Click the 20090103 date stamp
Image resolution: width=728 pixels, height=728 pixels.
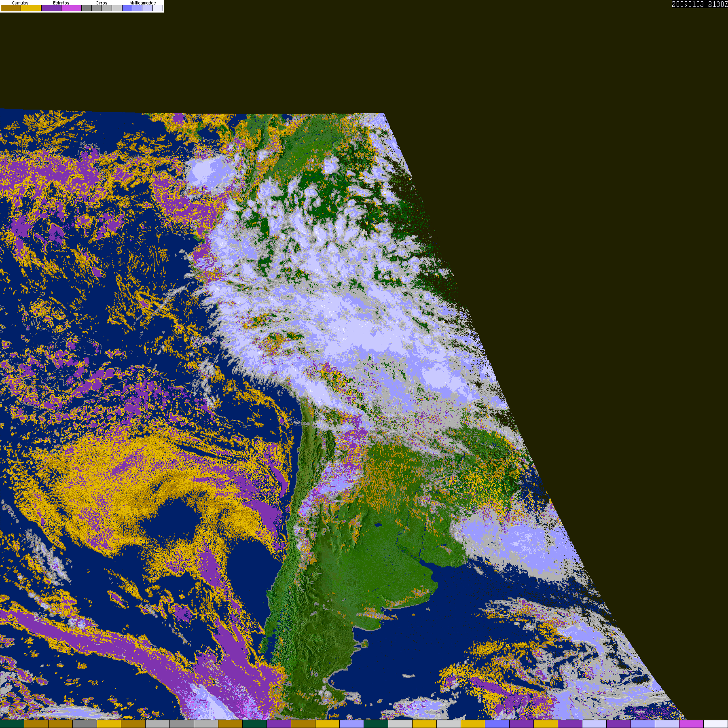[688, 4]
